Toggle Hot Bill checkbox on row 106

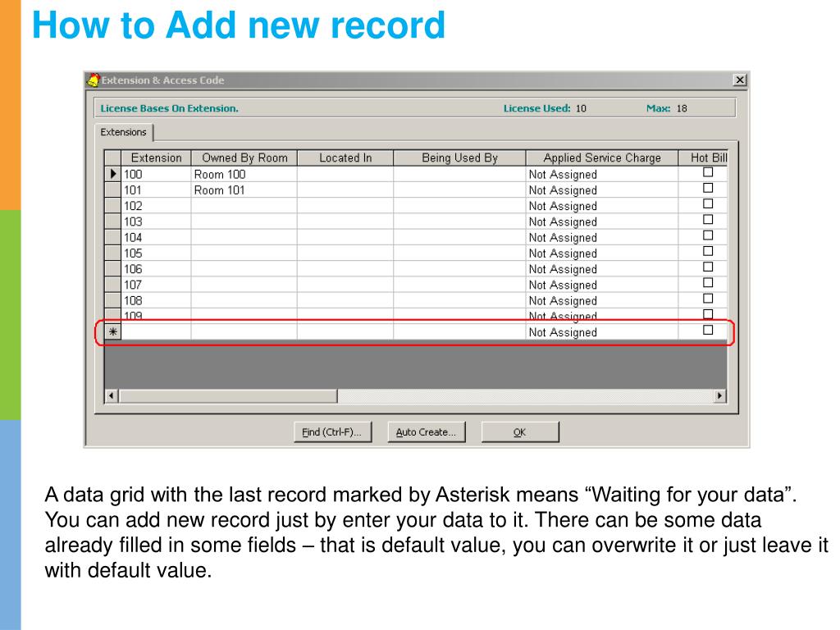[708, 267]
